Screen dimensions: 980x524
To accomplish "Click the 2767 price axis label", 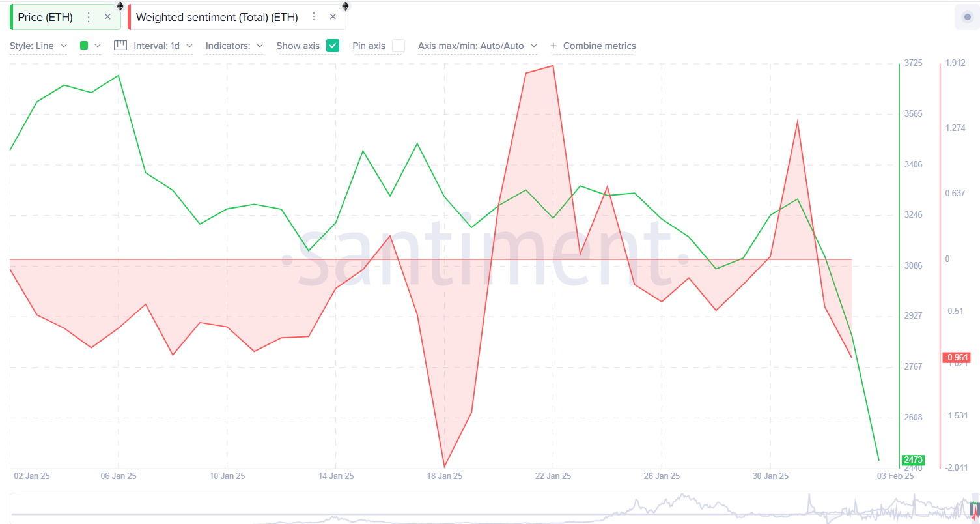I will (x=914, y=366).
